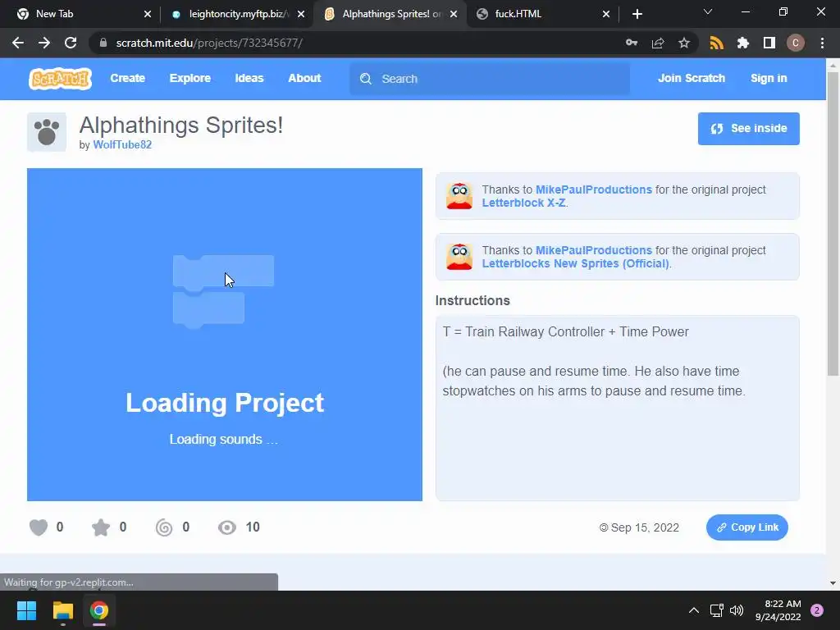Click the Sign in link

(x=769, y=78)
